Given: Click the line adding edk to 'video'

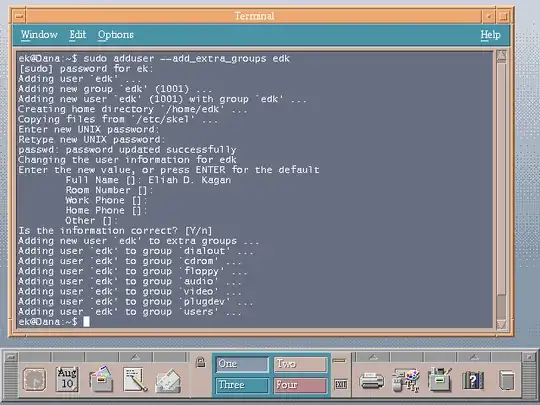Looking at the screenshot, I should click(x=130, y=292).
